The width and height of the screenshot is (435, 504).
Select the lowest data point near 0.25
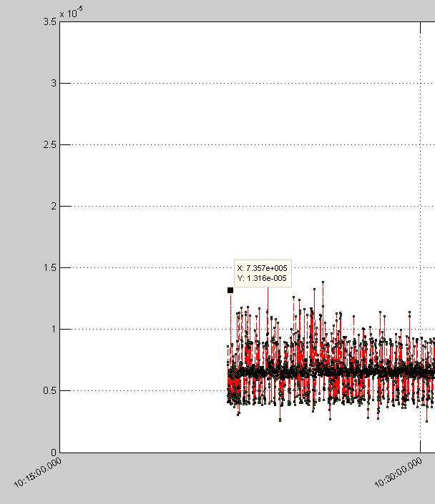[x=280, y=420]
